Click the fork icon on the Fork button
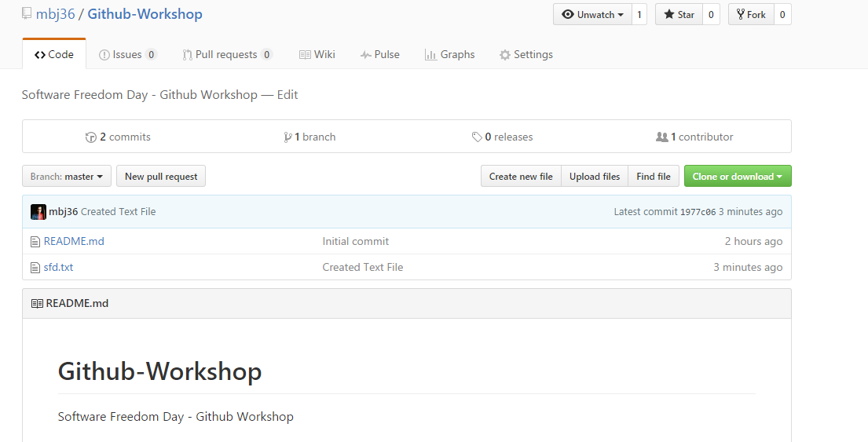 [x=741, y=14]
